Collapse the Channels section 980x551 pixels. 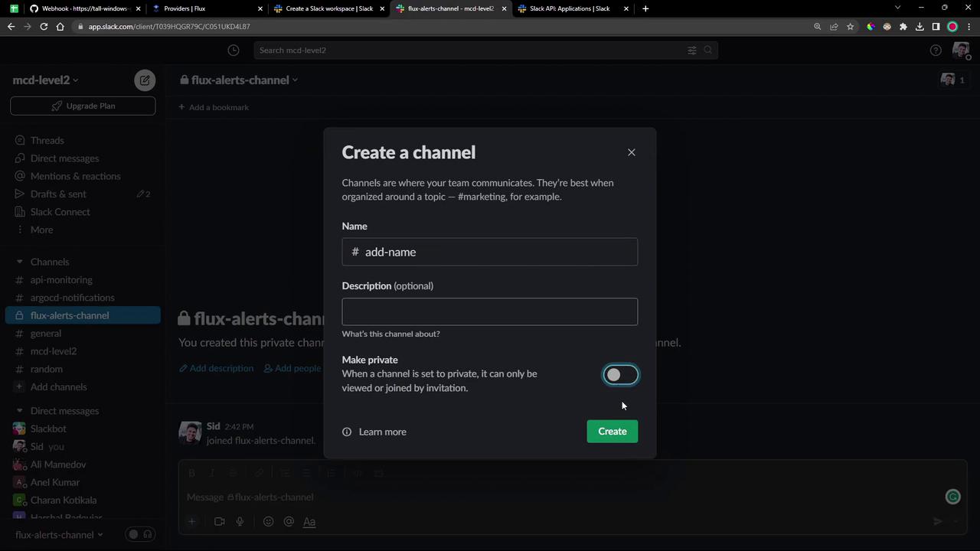(x=19, y=262)
